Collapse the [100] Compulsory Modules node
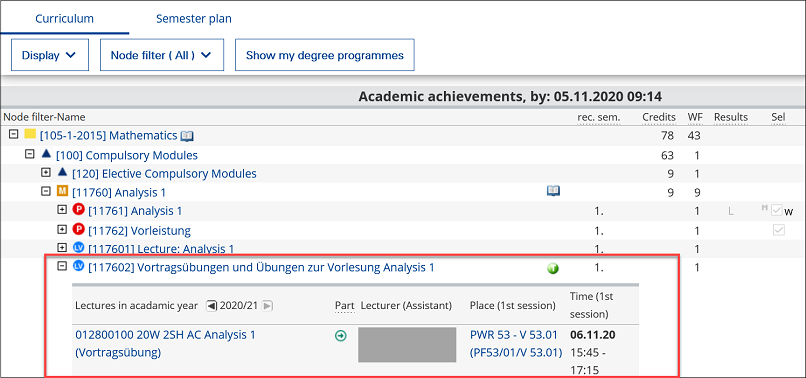The width and height of the screenshot is (806, 378). 30,154
